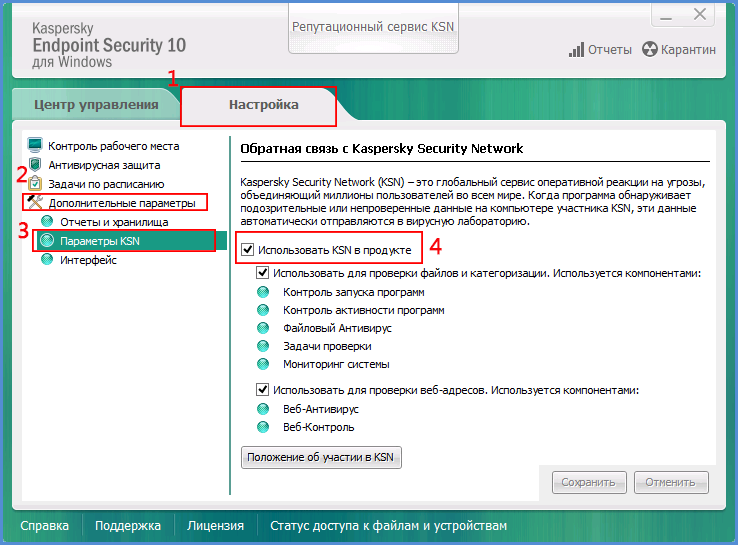This screenshot has width=738, height=545.
Task: Toggle the file-check and categorization checkbox
Action: point(262,272)
